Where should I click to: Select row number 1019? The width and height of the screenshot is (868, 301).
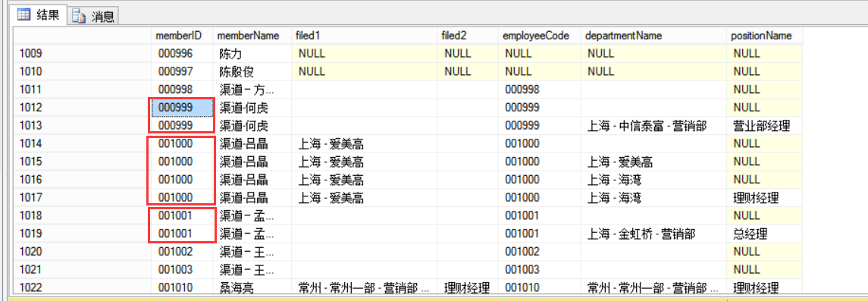[83, 234]
